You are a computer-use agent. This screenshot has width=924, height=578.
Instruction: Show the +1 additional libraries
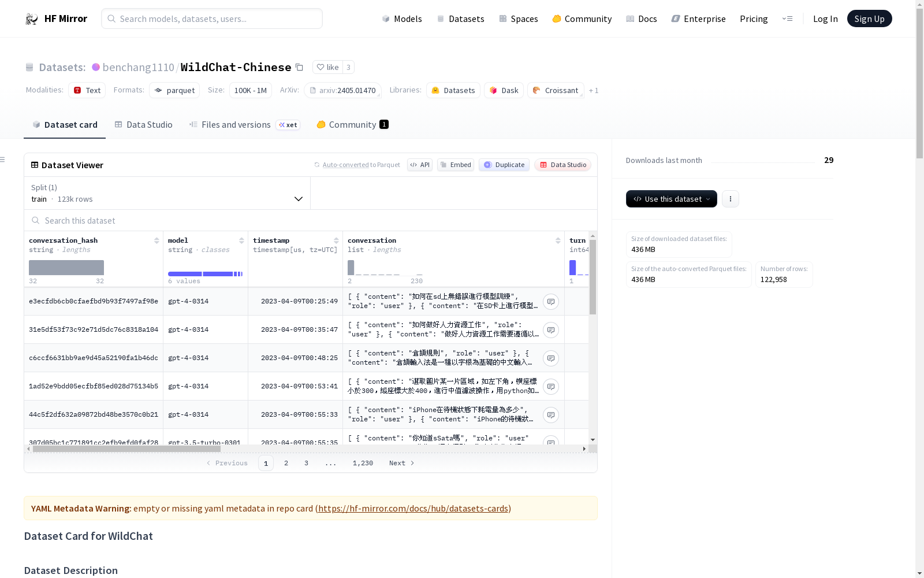pyautogui.click(x=594, y=91)
